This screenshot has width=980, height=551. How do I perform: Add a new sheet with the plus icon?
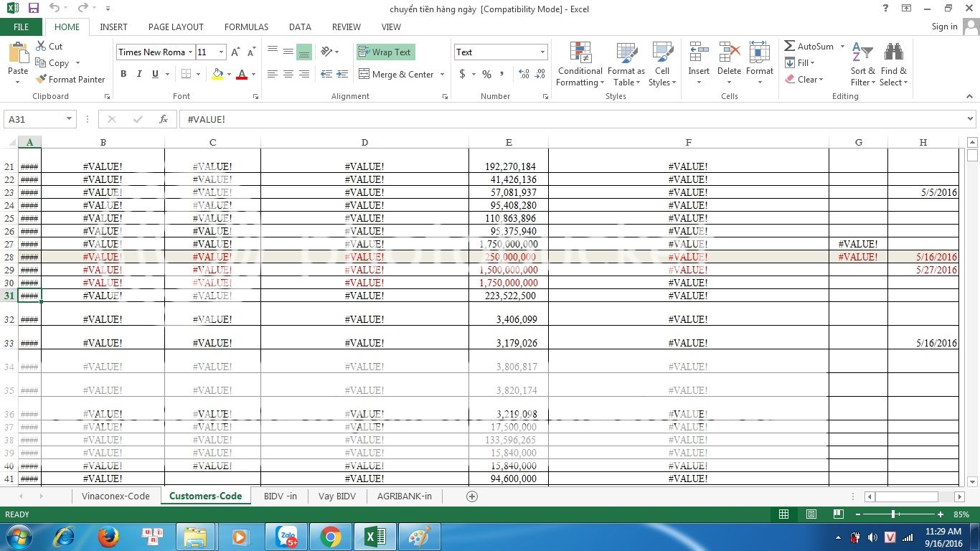point(472,496)
